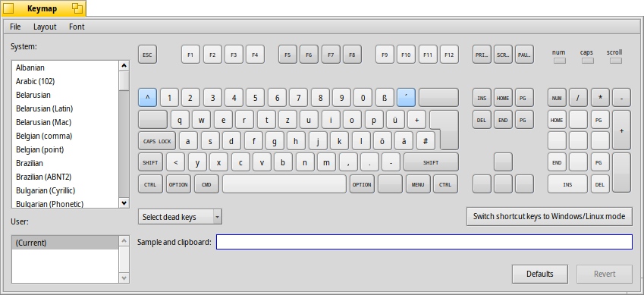Click the System list scrollbar thumb
644x295 pixels.
tap(124, 80)
